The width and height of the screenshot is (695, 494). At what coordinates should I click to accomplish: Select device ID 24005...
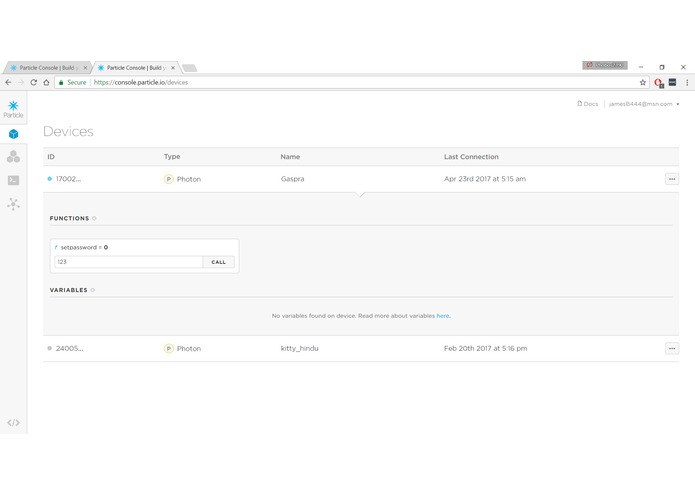tap(70, 349)
